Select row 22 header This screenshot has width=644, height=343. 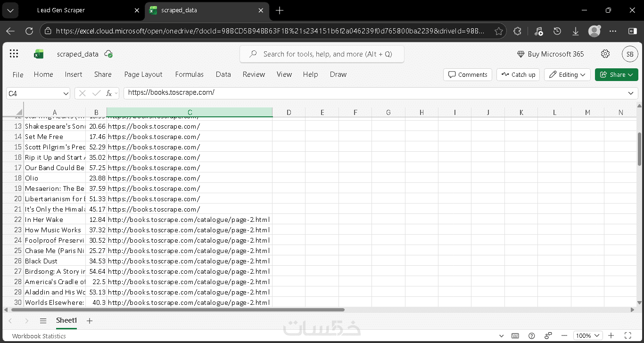(x=18, y=220)
